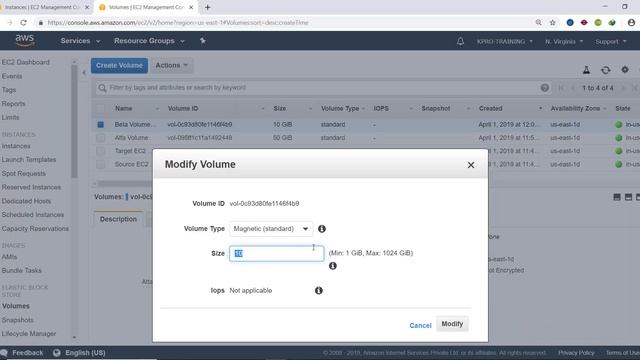Focus the Size input field
The image size is (640, 360).
tap(277, 253)
